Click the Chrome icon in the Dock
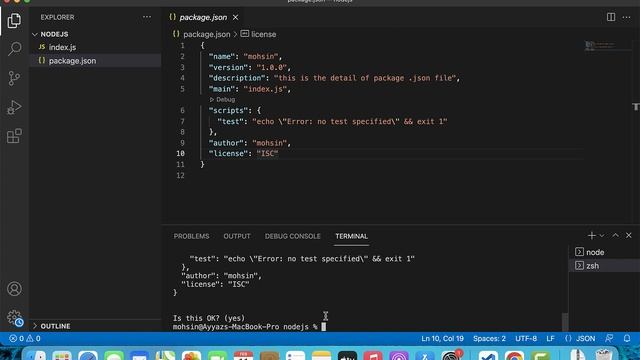640x360 pixels. (514, 356)
